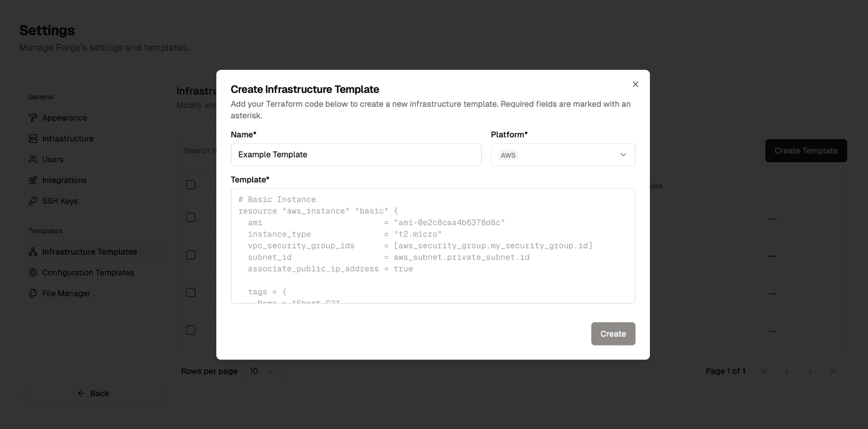Screen dimensions: 868x429
Task: Click the Name field containing Example Template
Action: click(x=356, y=154)
